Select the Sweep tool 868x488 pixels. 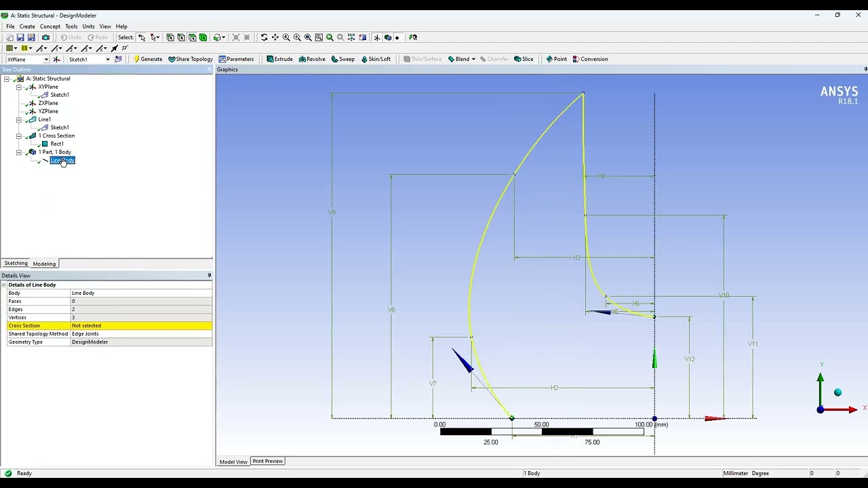343,59
